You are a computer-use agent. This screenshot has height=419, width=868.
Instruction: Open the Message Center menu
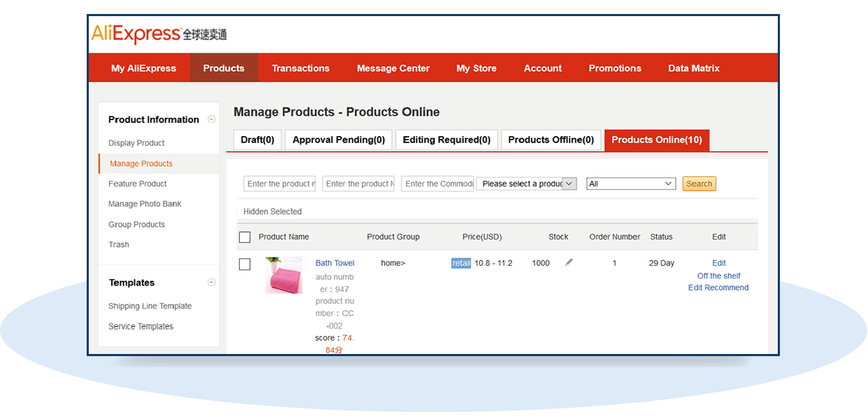(x=393, y=68)
